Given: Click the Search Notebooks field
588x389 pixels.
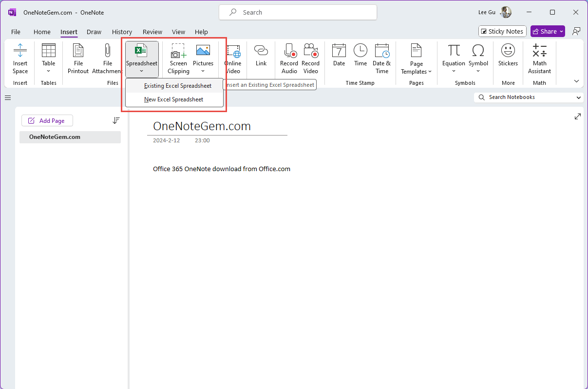Looking at the screenshot, I should [528, 97].
